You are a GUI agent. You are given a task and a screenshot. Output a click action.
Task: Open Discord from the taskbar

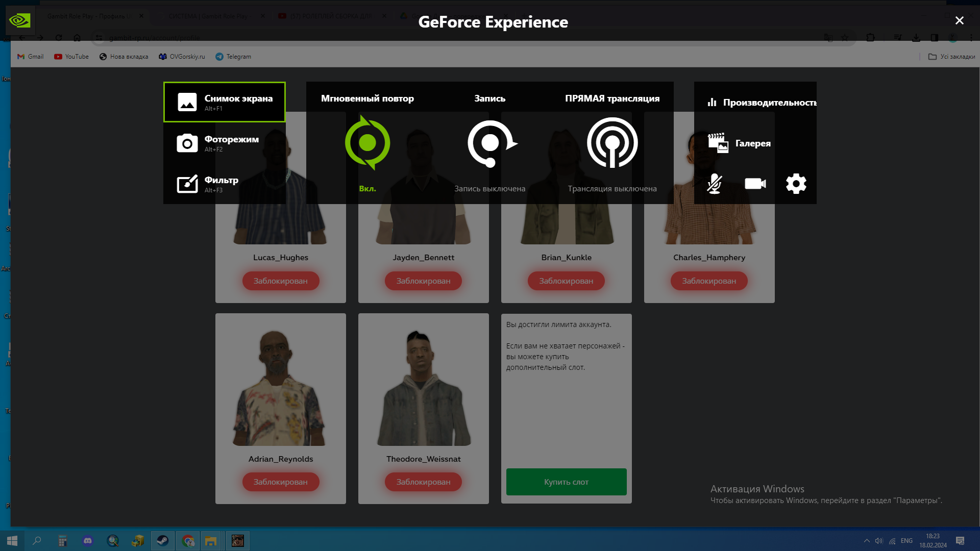[88, 541]
